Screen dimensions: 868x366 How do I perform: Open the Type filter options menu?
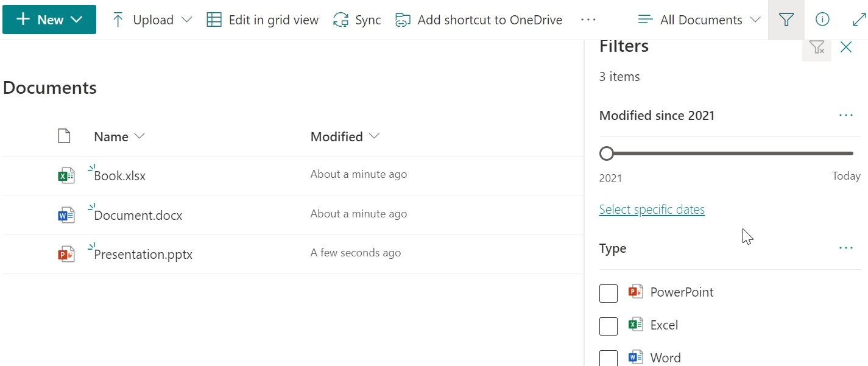845,248
